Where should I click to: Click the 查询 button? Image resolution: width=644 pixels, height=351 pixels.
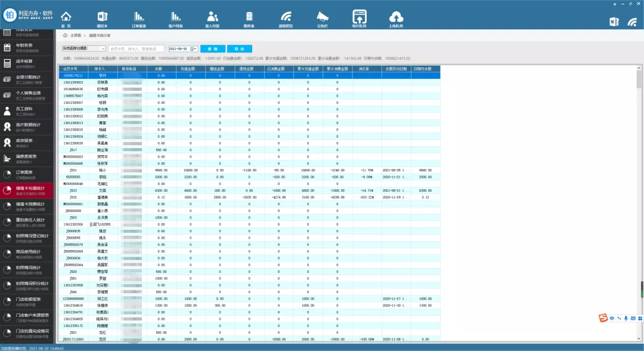(213, 49)
